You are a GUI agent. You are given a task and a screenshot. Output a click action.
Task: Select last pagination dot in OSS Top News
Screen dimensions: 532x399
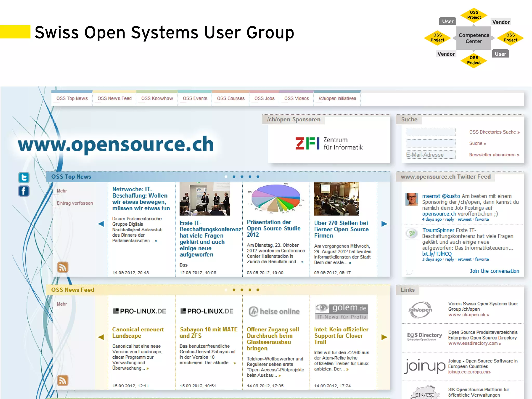[258, 177]
